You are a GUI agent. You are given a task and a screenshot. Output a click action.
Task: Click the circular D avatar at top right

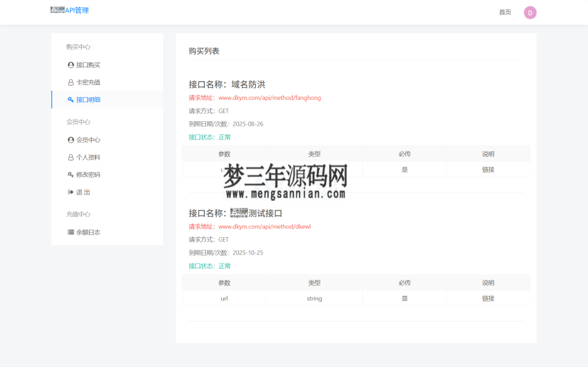coord(529,12)
